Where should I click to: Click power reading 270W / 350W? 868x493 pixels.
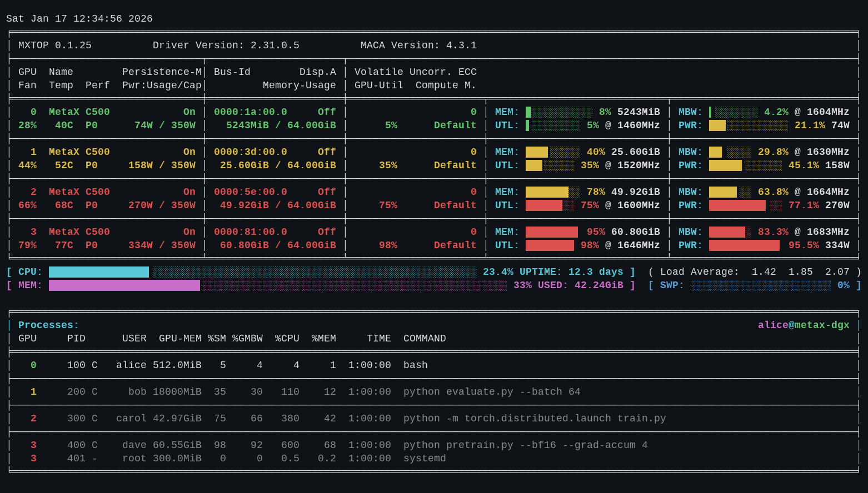coord(162,205)
